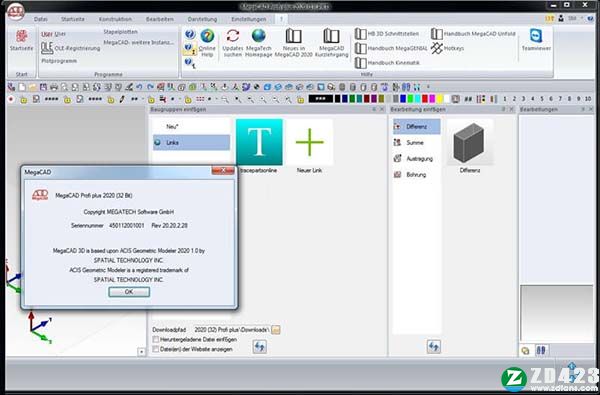The image size is (600, 395).
Task: Open MegaCAD Kurzlehrgang book icon
Action: 331,36
